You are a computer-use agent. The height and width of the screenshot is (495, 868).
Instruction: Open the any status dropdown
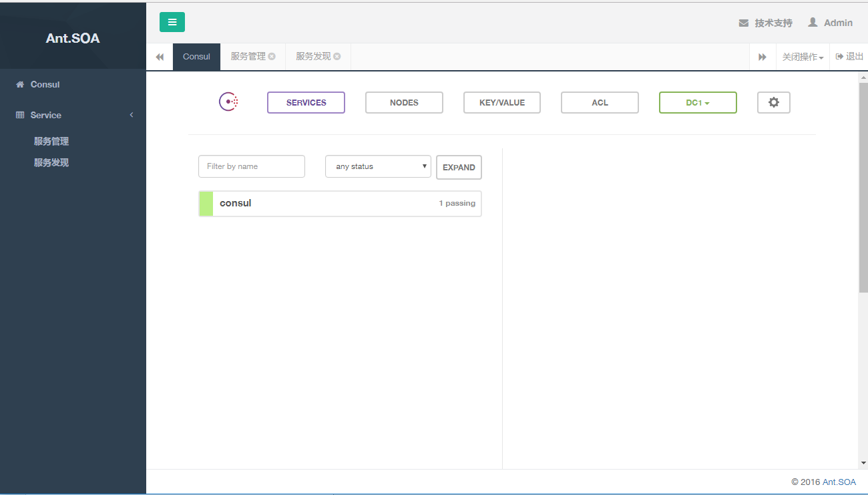point(378,166)
